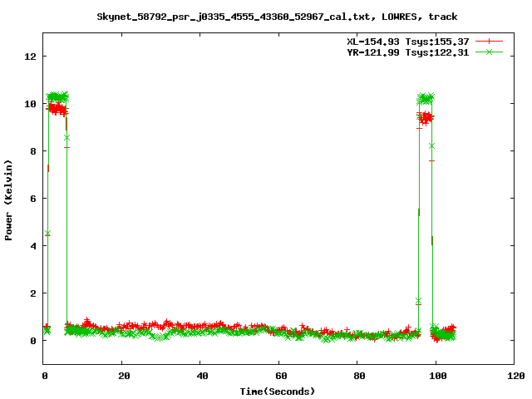Click the y-axis tick label 6
The width and height of the screenshot is (532, 399).
[33, 199]
